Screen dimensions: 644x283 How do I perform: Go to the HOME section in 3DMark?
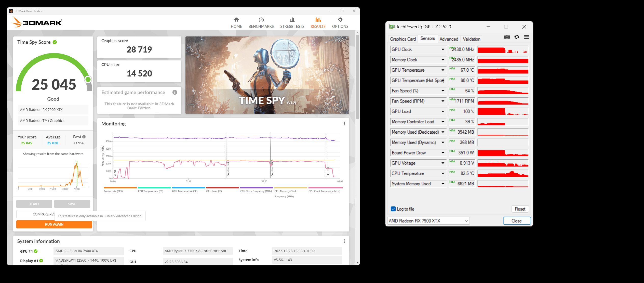point(236,23)
